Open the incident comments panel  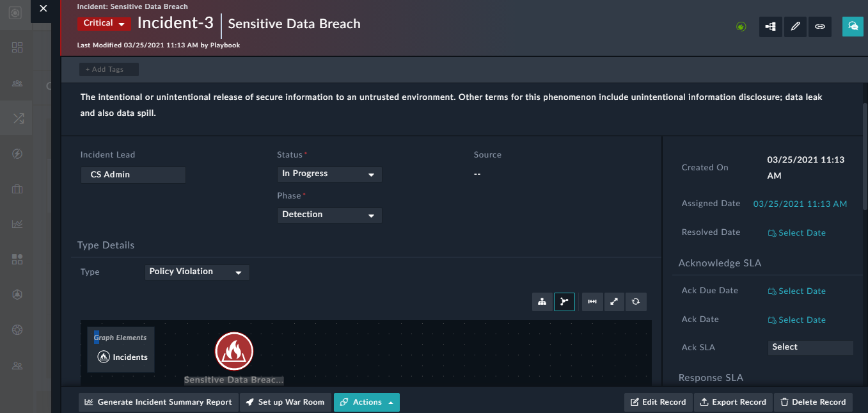[x=853, y=26]
